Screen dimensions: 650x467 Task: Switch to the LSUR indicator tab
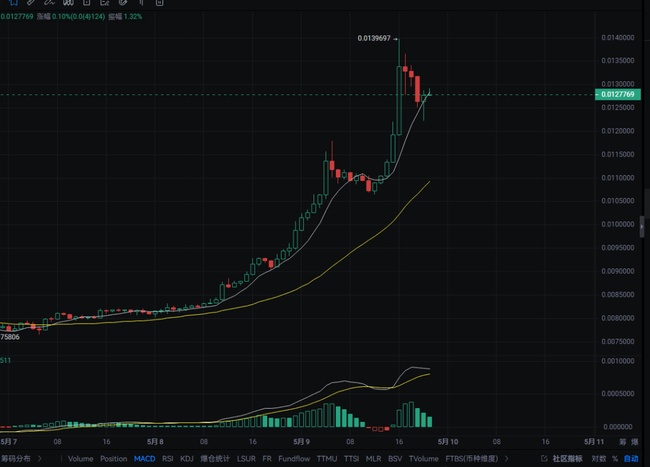[246, 459]
